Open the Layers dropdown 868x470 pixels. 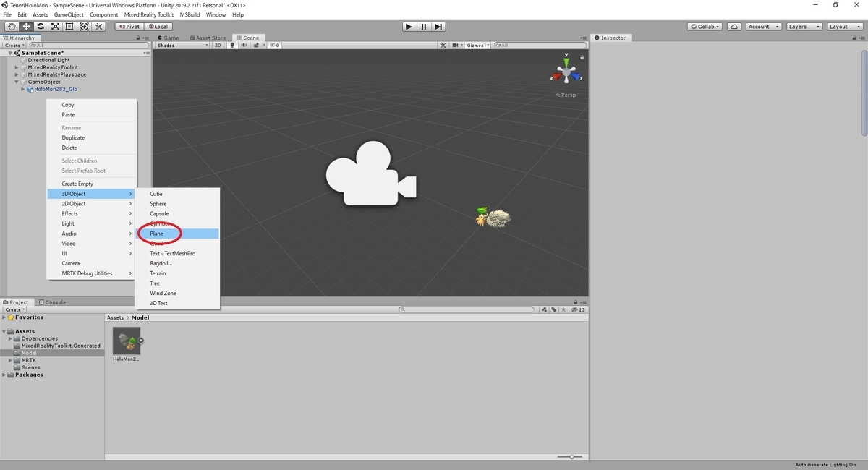(x=804, y=27)
